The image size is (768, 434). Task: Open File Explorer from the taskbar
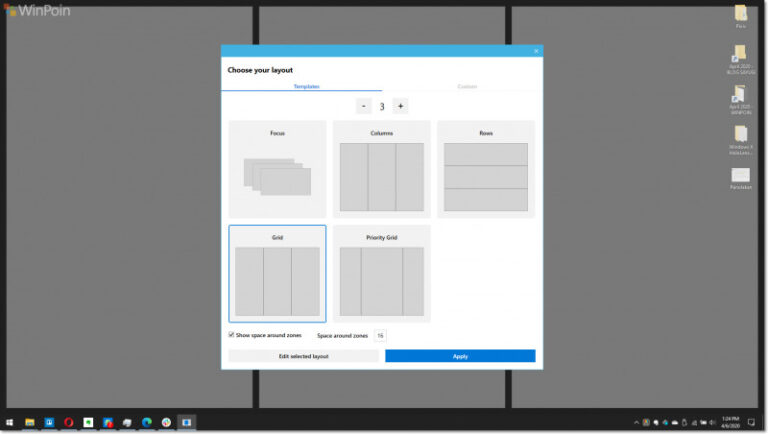pyautogui.click(x=30, y=422)
